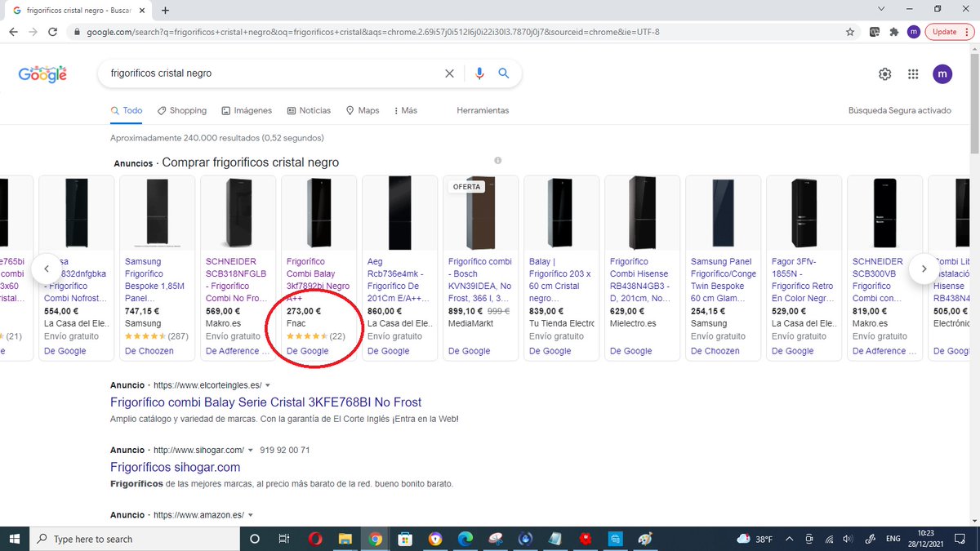Screen dimensions: 980x551
Task: Click the address bar URL
Action: click(372, 32)
